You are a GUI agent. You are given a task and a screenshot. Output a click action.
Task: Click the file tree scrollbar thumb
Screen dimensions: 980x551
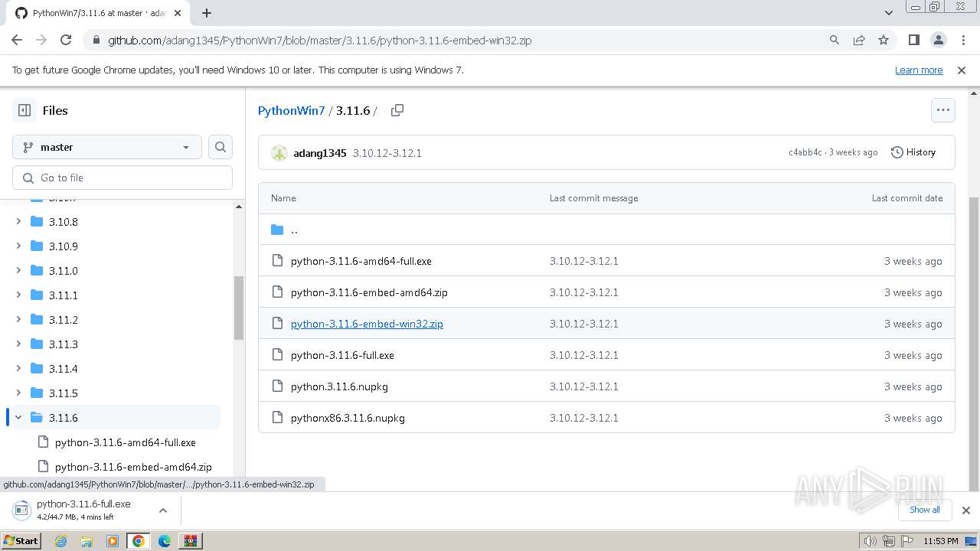pyautogui.click(x=239, y=308)
